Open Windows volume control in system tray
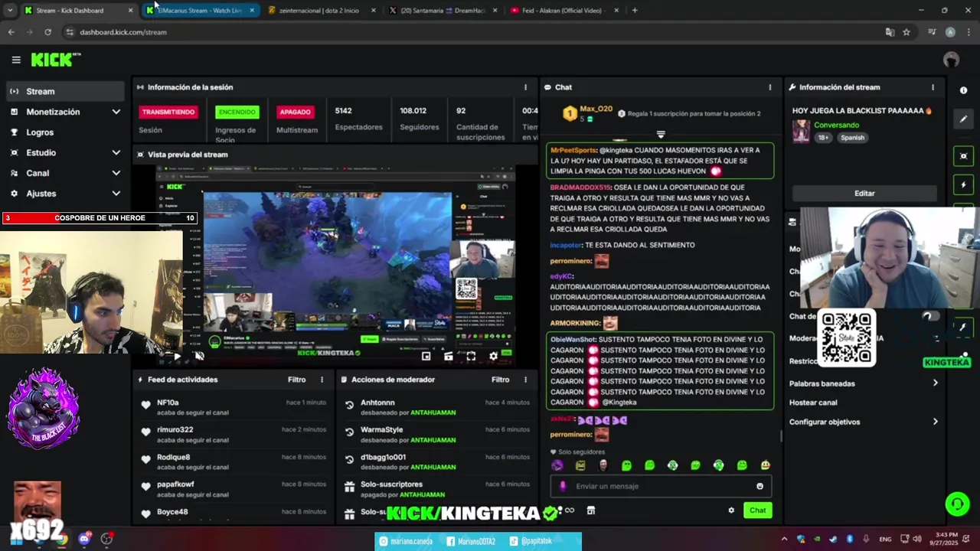This screenshot has height=551, width=980. point(916,539)
